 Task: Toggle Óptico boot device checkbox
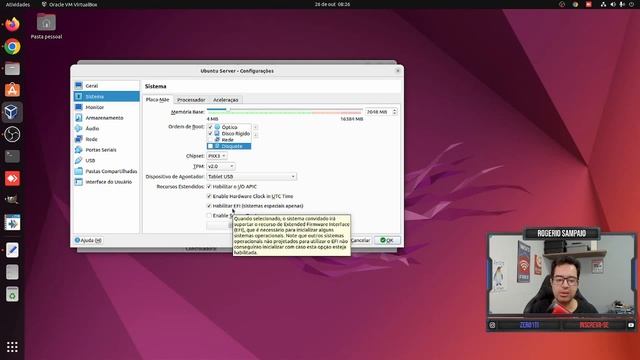point(210,127)
